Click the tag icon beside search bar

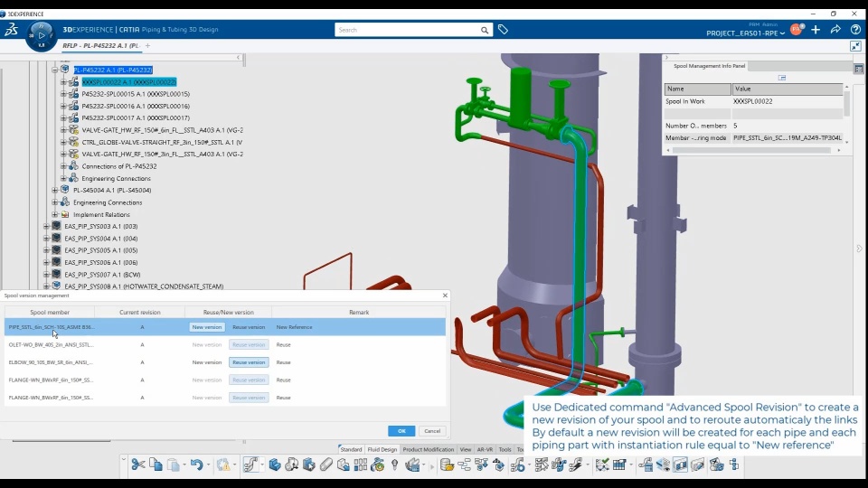[503, 29]
